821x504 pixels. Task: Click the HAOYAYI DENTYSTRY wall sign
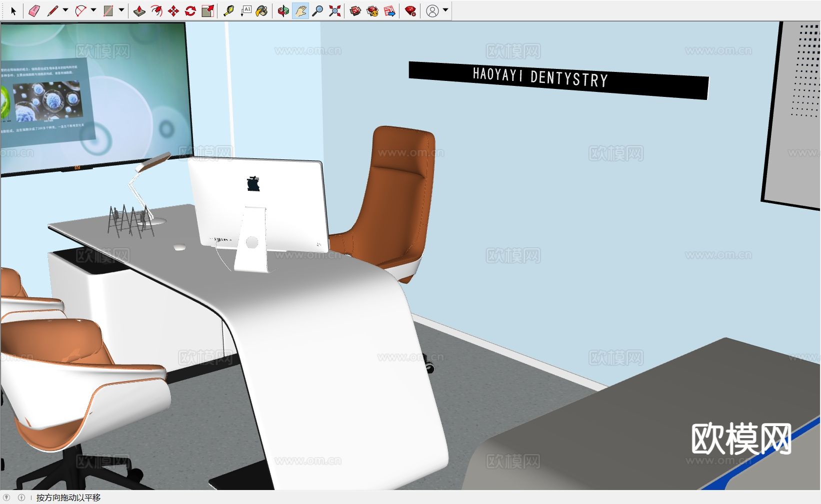point(558,80)
